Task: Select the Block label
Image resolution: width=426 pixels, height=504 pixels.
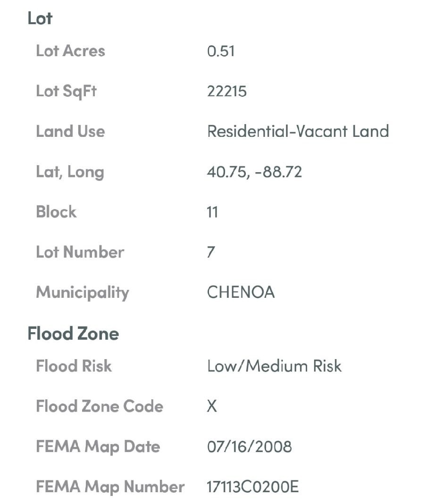Action: [x=56, y=212]
